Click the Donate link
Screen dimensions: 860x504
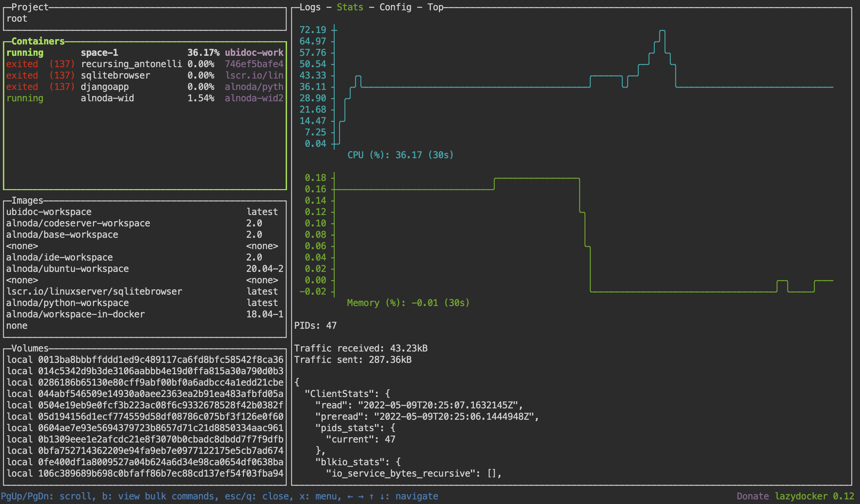click(753, 496)
